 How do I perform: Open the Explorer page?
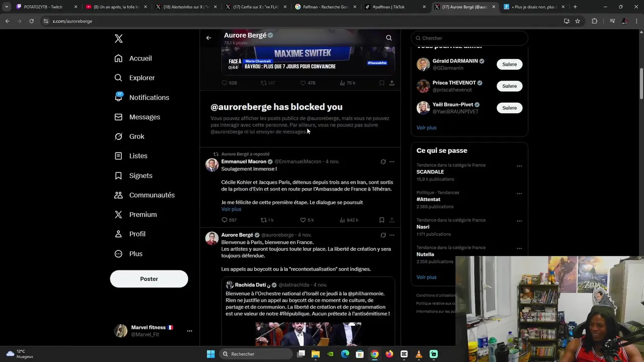click(134, 78)
